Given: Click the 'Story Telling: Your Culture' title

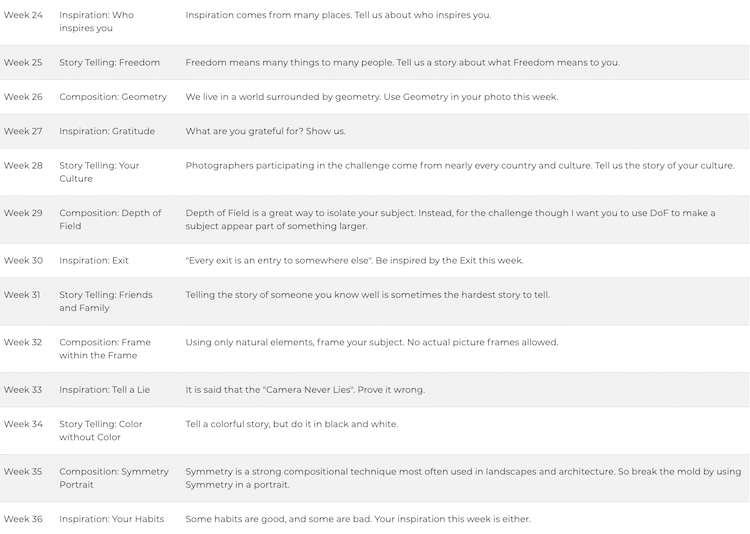Looking at the screenshot, I should 99,172.
